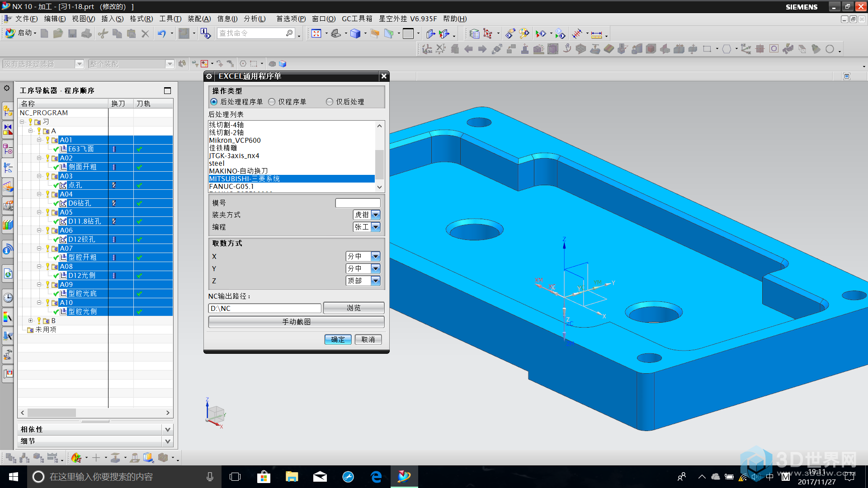Select MITSUBISHI-三菱系统 in post list
The height and width of the screenshot is (488, 868).
click(291, 178)
